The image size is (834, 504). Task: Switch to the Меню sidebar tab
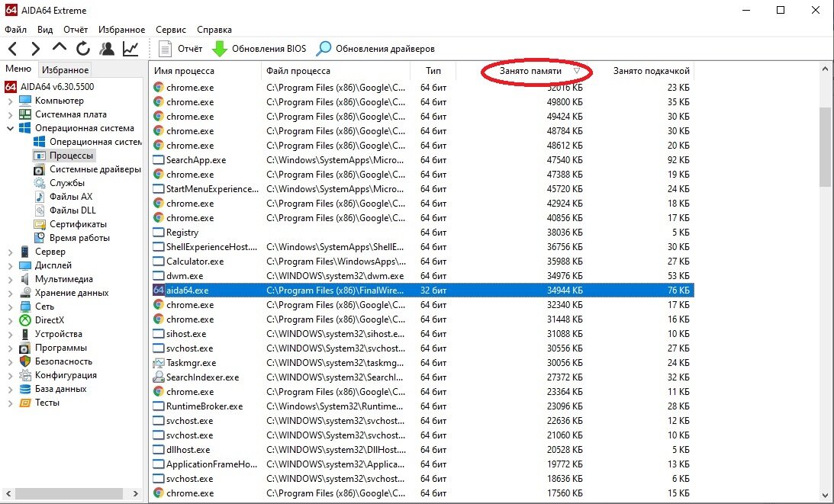pos(18,69)
